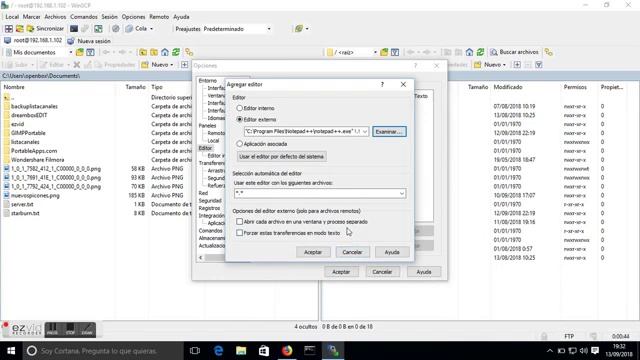
Task: Click the Examinar button
Action: 389,131
